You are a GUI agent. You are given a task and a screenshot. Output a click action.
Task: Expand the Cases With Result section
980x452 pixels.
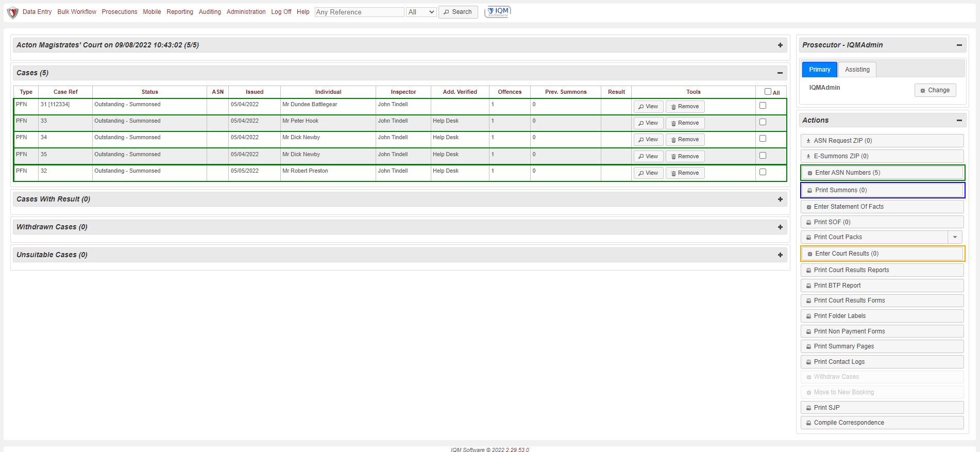(780, 199)
